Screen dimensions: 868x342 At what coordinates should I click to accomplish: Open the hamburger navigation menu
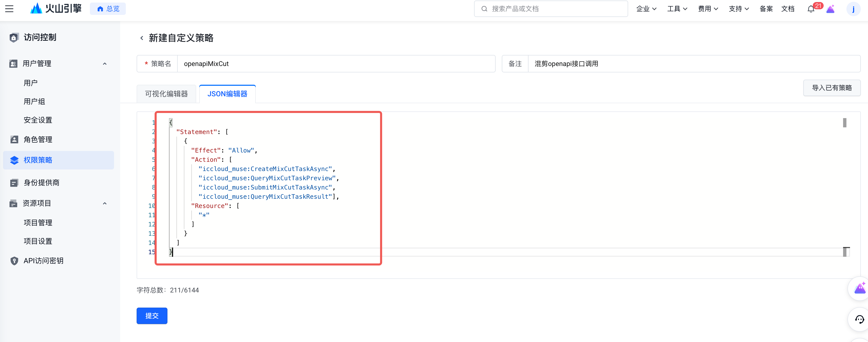click(x=10, y=9)
